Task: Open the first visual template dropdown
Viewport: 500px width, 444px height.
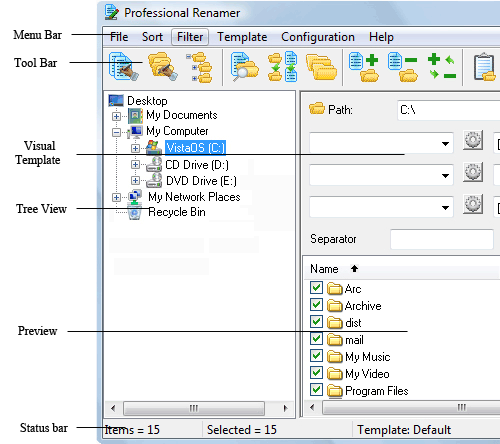Action: point(445,144)
